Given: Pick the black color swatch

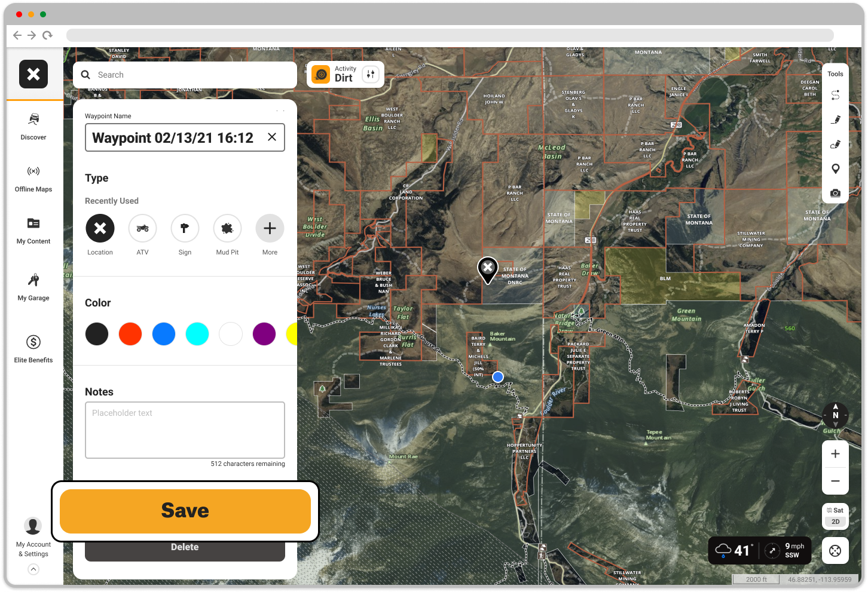Looking at the screenshot, I should [97, 334].
